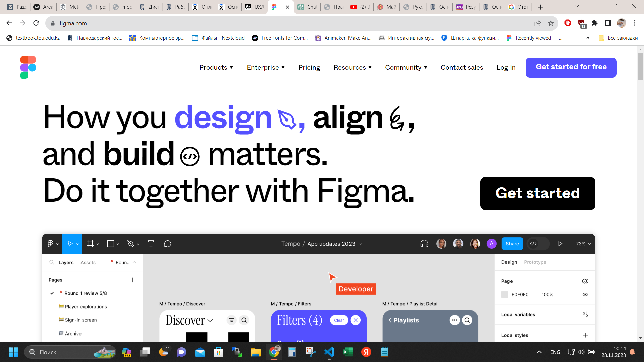This screenshot has width=644, height=362.
Task: Expand the Frame tool options chevron
Action: tap(98, 244)
